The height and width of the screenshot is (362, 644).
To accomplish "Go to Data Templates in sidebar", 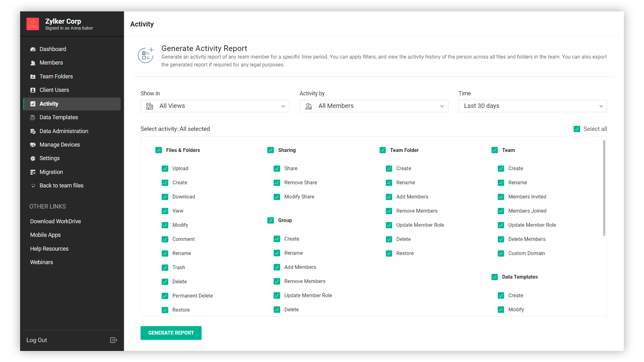I will click(x=59, y=117).
